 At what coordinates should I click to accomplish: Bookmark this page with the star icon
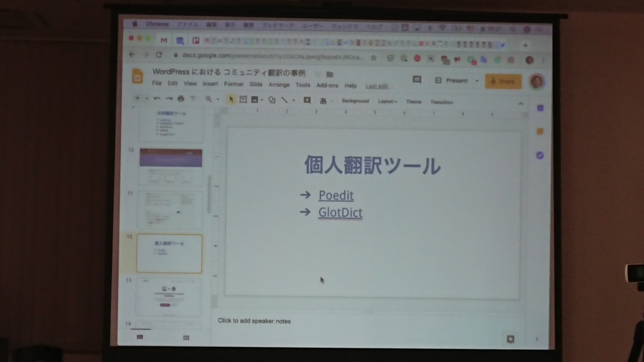point(374,57)
